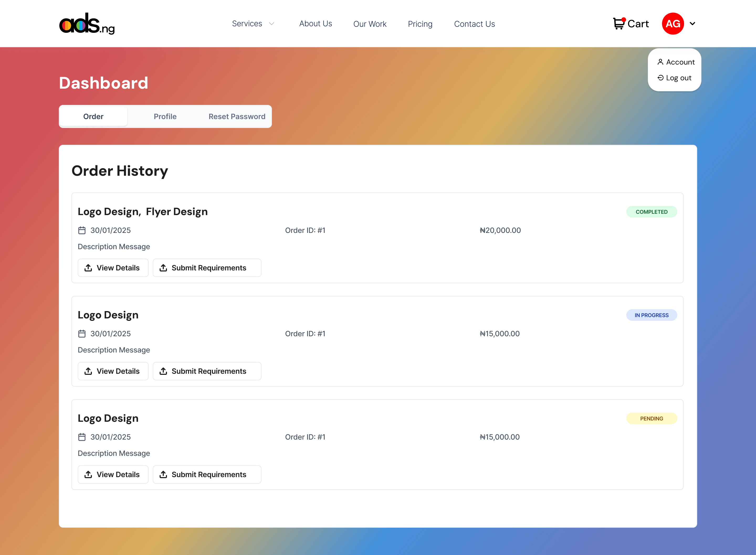This screenshot has height=555, width=756.
Task: Click the IN PROGRESS status badge
Action: pyautogui.click(x=651, y=315)
